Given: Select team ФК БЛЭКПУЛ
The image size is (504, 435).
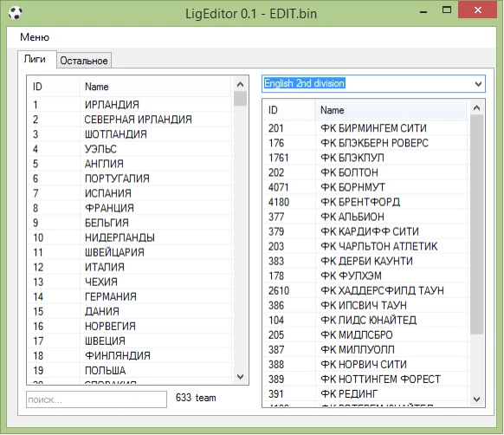Looking at the screenshot, I should (365, 158).
